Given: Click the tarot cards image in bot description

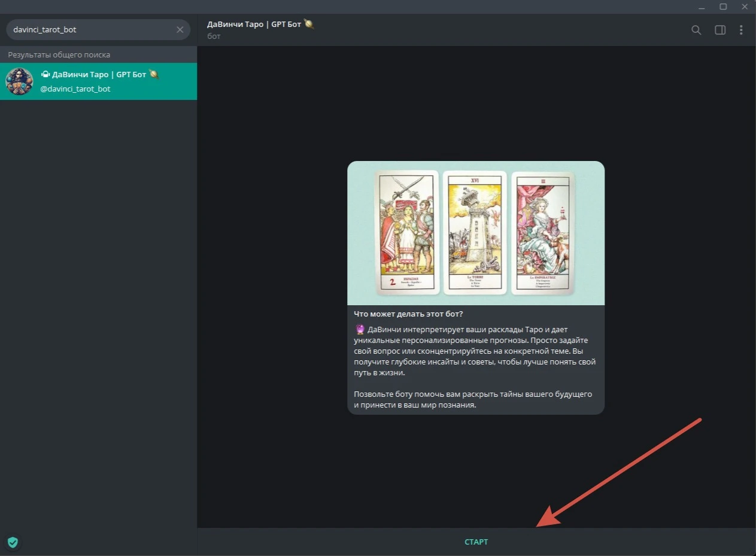Looking at the screenshot, I should click(x=476, y=233).
